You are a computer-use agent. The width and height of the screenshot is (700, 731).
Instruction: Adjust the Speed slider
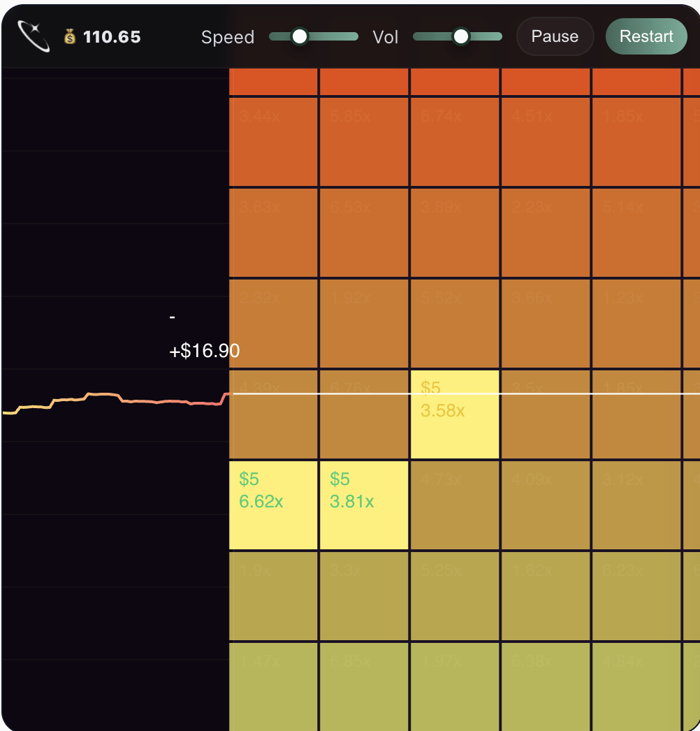(x=299, y=36)
